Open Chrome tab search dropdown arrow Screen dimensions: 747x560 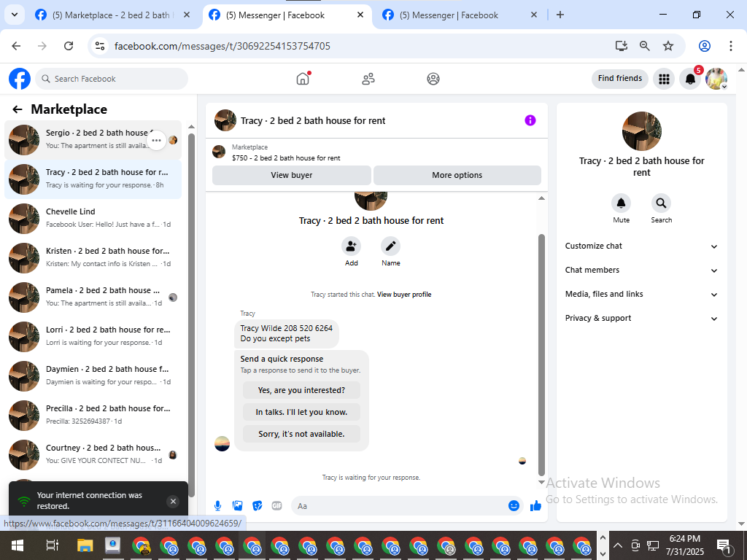pyautogui.click(x=15, y=15)
